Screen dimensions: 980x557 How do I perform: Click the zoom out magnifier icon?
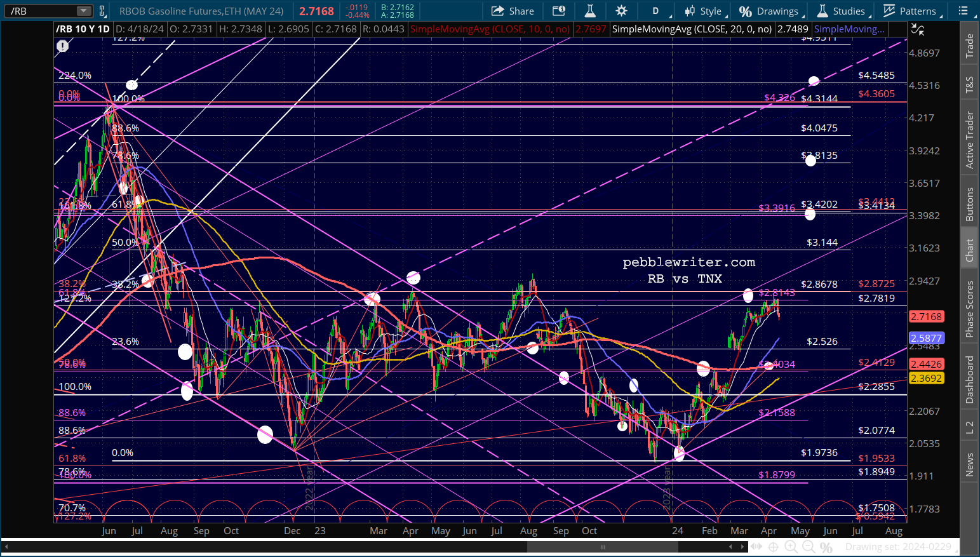pos(809,547)
